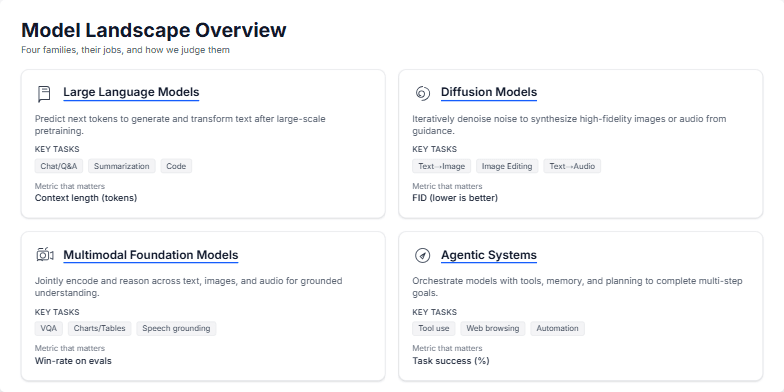The height and width of the screenshot is (392, 784).
Task: Click KEY TASKS label in Diffusion Models card
Action: tap(434, 149)
